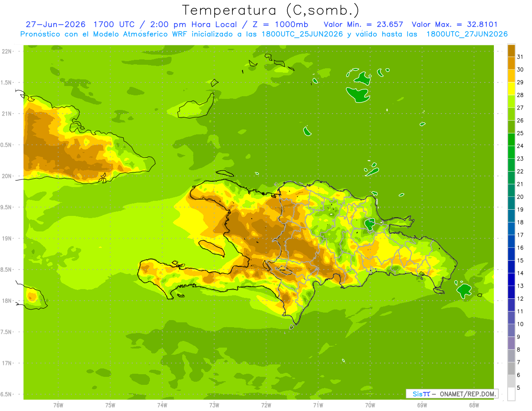The height and width of the screenshot is (411, 532).
Task: Click the legend value '31'
Action: [520, 57]
